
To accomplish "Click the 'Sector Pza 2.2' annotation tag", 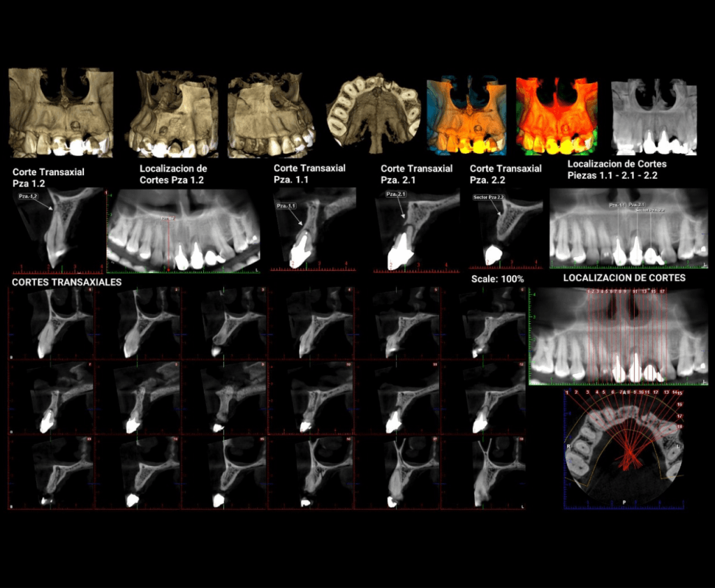I will click(488, 198).
